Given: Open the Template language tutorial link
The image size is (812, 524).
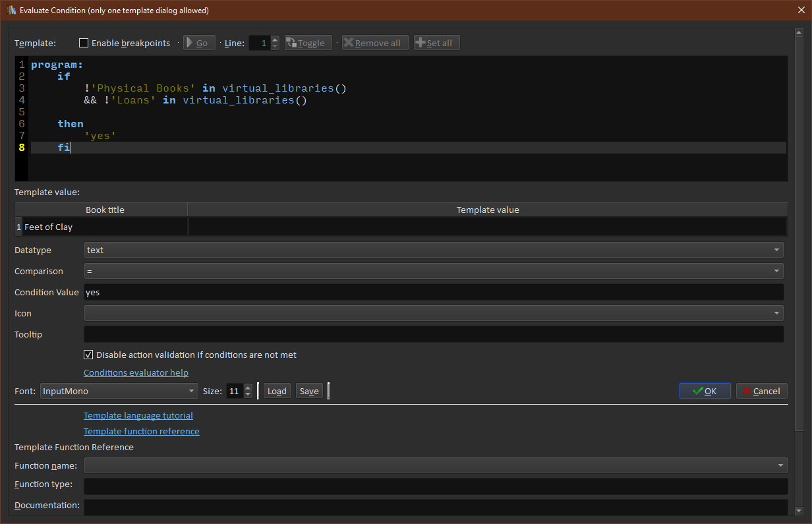Looking at the screenshot, I should click(x=138, y=415).
